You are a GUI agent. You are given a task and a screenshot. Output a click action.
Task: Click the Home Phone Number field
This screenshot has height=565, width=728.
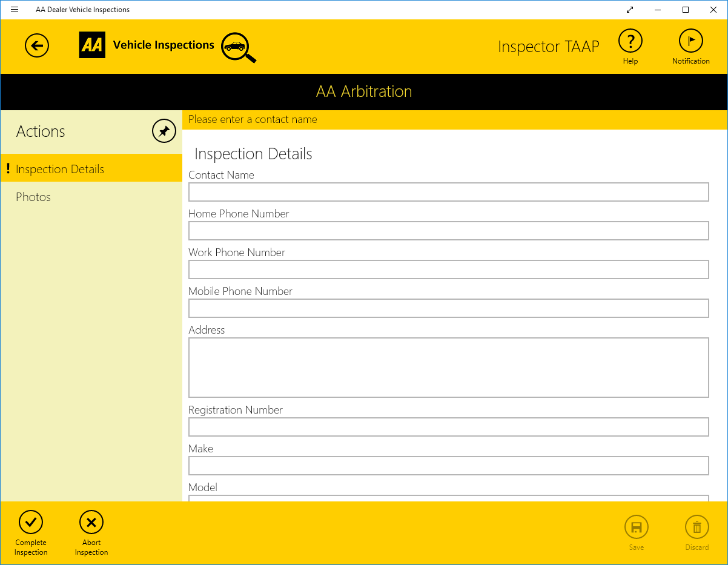(x=449, y=231)
